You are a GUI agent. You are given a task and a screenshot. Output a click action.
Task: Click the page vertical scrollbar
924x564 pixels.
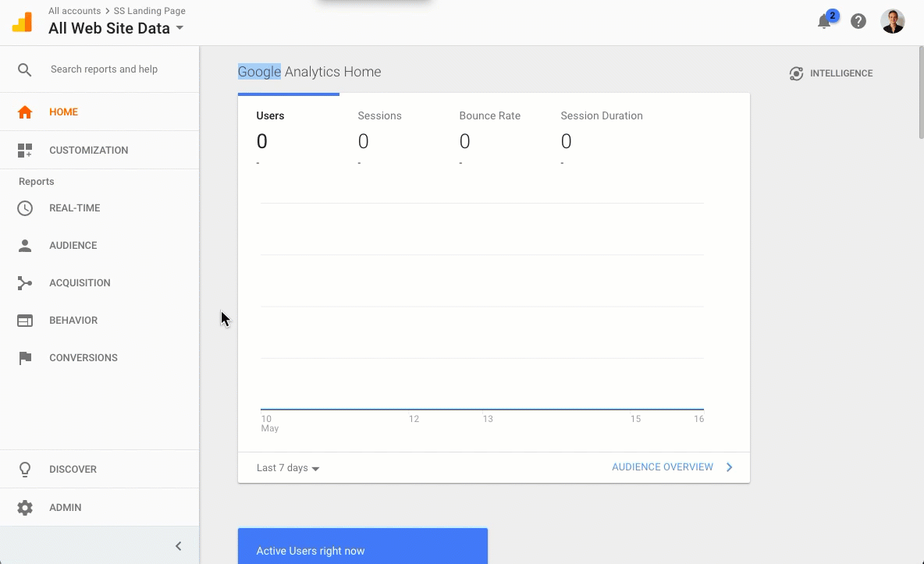920,94
